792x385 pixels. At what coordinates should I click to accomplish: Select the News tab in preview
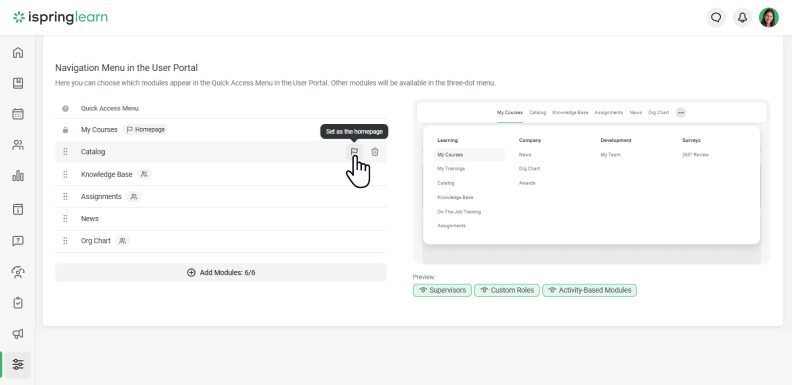coord(635,113)
